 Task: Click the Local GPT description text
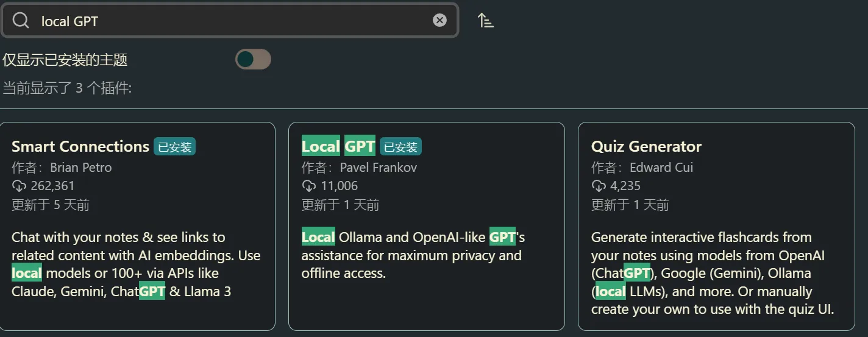click(413, 255)
